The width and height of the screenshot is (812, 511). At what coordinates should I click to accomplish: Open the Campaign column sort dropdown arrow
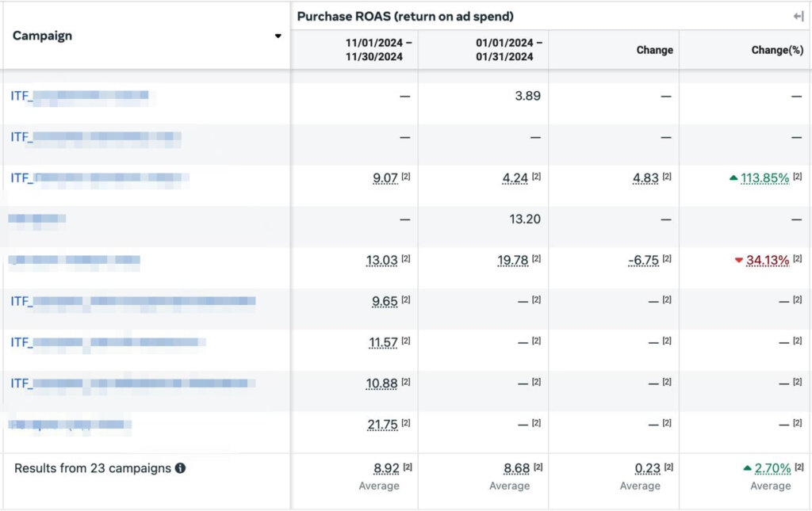coord(278,36)
